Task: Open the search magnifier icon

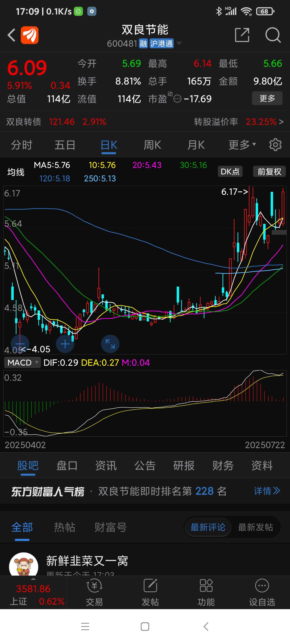Action: [x=273, y=35]
